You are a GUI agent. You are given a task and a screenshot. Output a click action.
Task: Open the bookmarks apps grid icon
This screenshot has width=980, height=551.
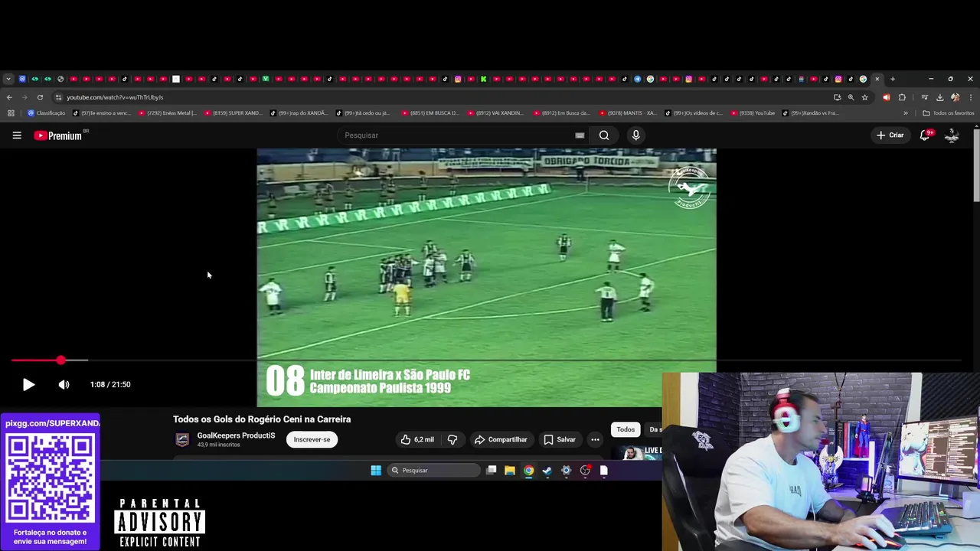coord(11,113)
